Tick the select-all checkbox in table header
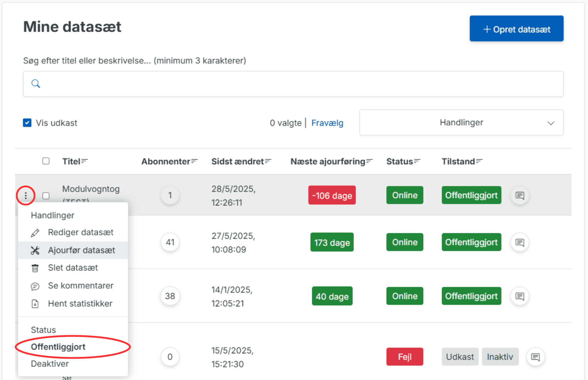The width and height of the screenshot is (588, 380). [46, 161]
